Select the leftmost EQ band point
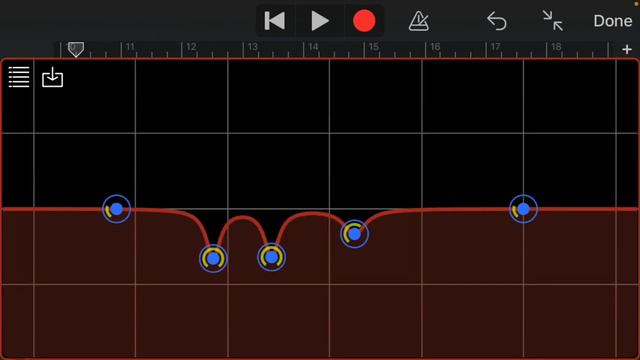Viewport: 640px width, 360px height. [x=116, y=209]
